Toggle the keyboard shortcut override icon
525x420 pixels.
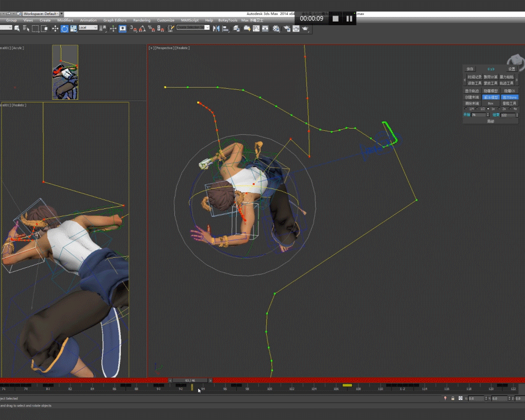[122, 29]
